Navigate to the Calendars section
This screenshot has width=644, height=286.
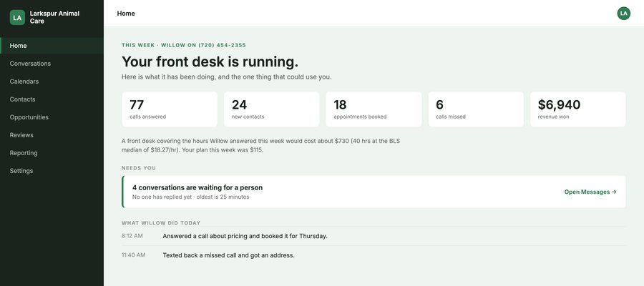pyautogui.click(x=52, y=82)
